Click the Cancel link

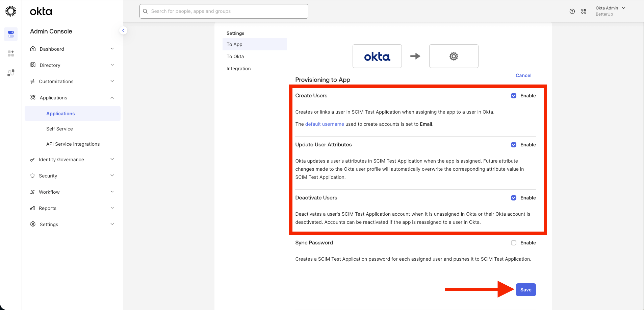pyautogui.click(x=523, y=75)
